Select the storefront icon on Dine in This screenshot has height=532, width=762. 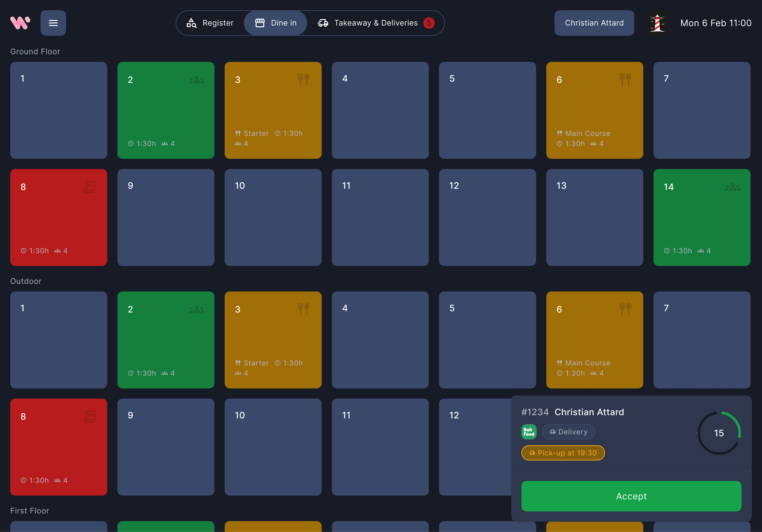tap(260, 23)
